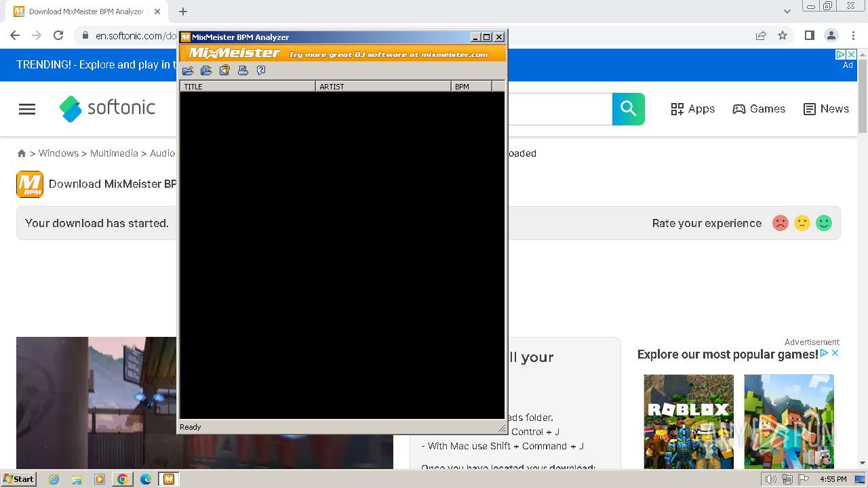This screenshot has height=488, width=868.
Task: Click the taskbar clock showing 4:55 PM
Action: click(x=833, y=479)
